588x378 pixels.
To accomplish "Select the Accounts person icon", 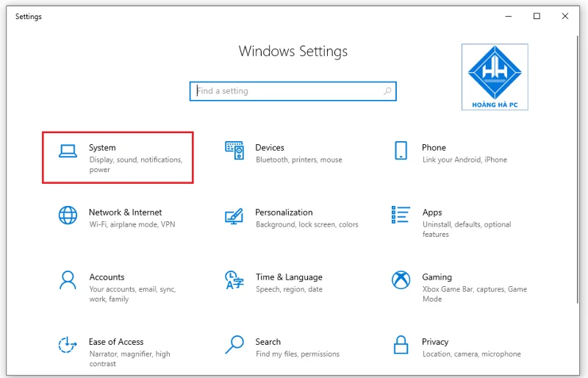I will click(x=68, y=280).
